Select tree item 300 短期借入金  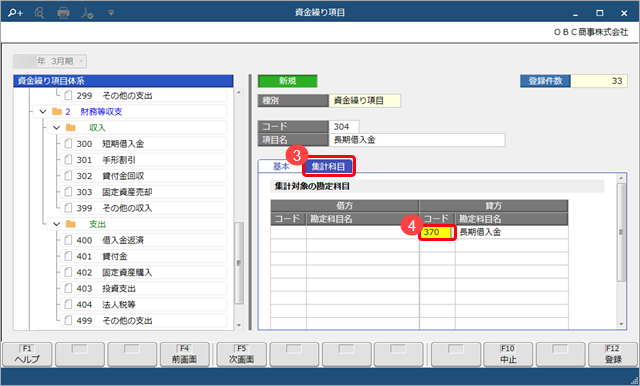click(144, 144)
